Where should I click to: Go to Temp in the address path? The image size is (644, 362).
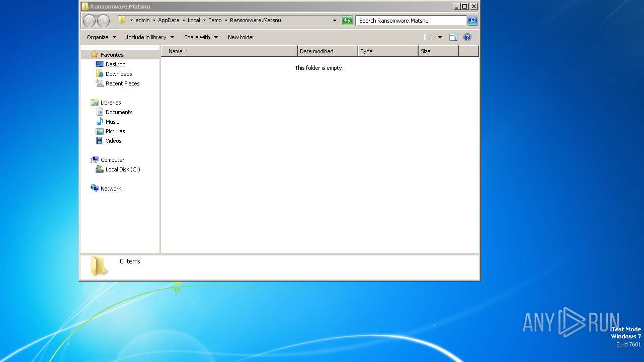tap(215, 21)
